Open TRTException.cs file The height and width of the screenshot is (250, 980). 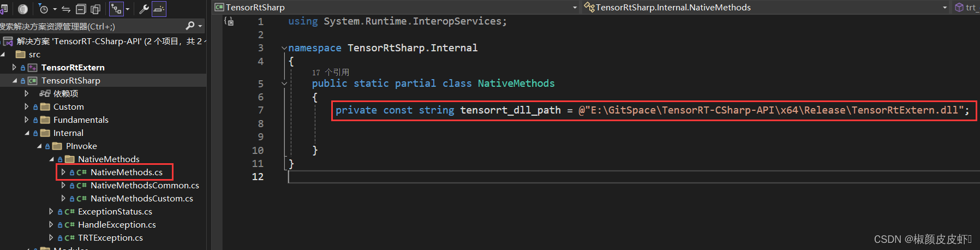110,237
